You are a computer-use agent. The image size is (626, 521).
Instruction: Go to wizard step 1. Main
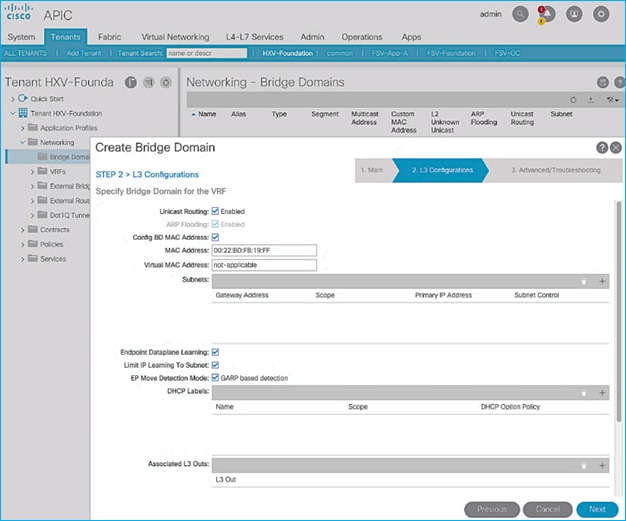click(x=372, y=170)
